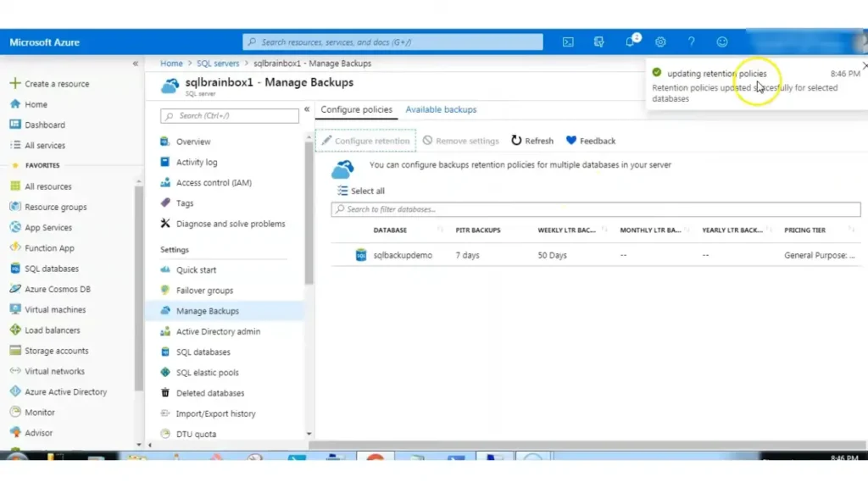Focus the top Azure search box
The width and height of the screenshot is (868, 488).
coord(392,42)
